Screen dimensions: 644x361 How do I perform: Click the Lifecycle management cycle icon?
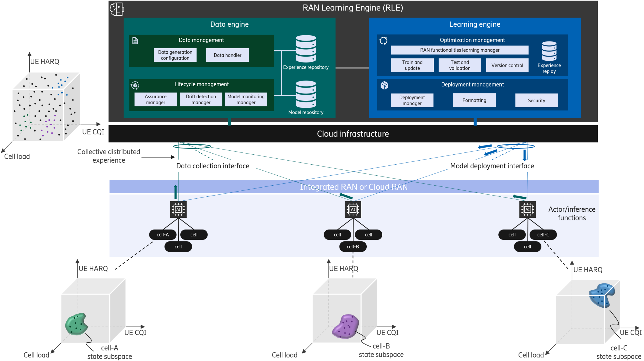click(135, 85)
